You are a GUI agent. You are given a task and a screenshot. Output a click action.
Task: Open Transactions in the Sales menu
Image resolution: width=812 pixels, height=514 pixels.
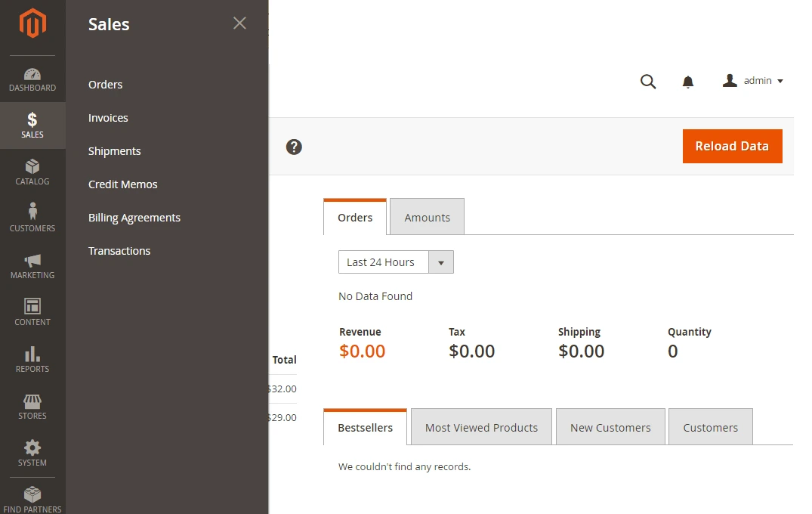119,250
